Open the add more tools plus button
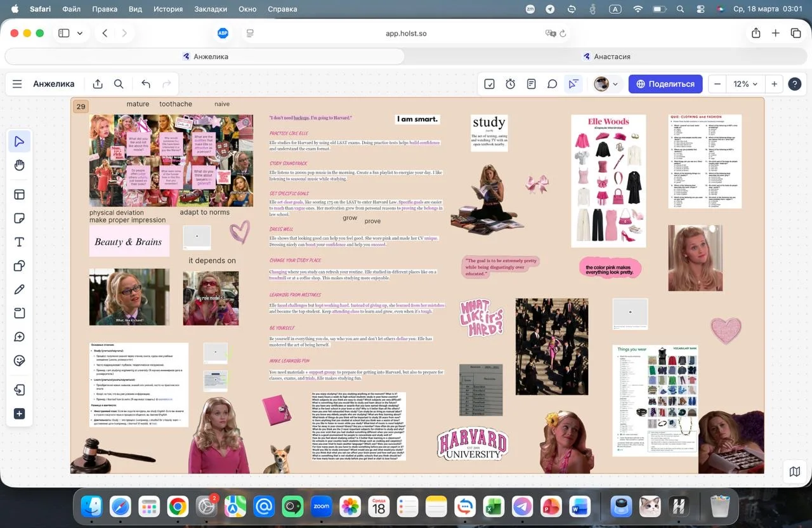Viewport: 812px width, 528px height. [x=19, y=414]
